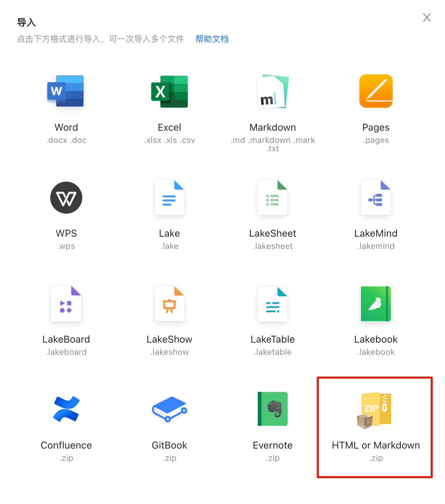Click the LakeShow label text

(169, 339)
